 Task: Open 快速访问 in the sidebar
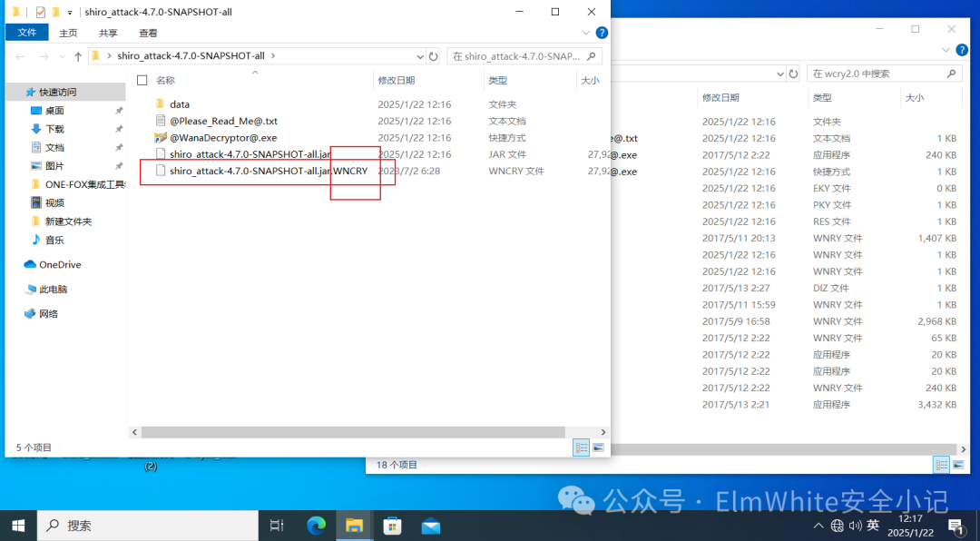point(57,92)
